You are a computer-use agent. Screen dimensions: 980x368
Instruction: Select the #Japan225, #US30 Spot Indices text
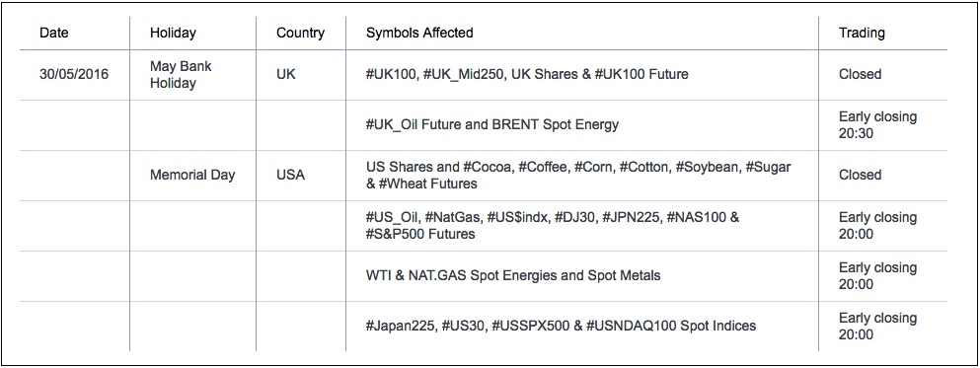point(561,326)
